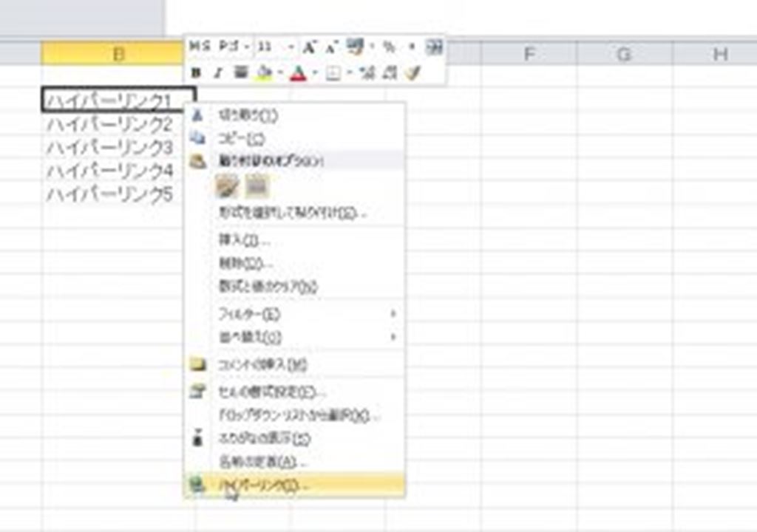Click the increase font size icon
The width and height of the screenshot is (757, 532).
[310, 47]
